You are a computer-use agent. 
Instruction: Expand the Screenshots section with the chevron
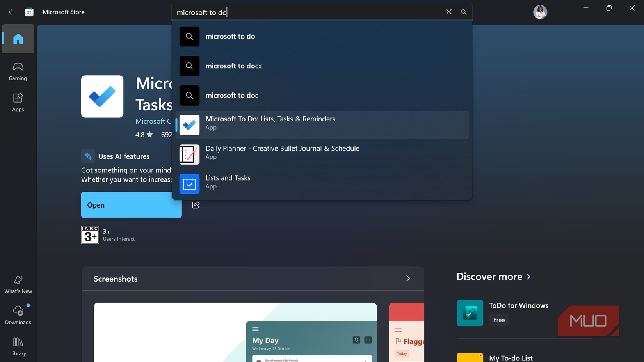[x=408, y=278]
